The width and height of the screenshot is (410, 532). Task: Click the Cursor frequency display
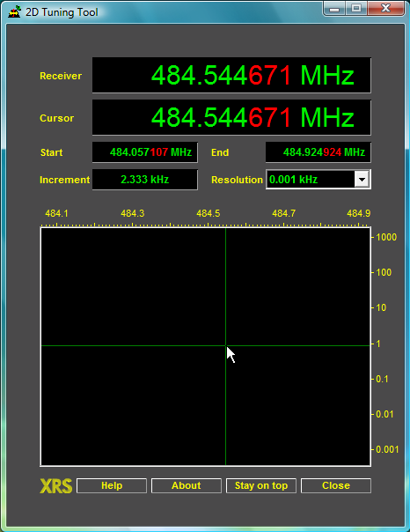(231, 117)
